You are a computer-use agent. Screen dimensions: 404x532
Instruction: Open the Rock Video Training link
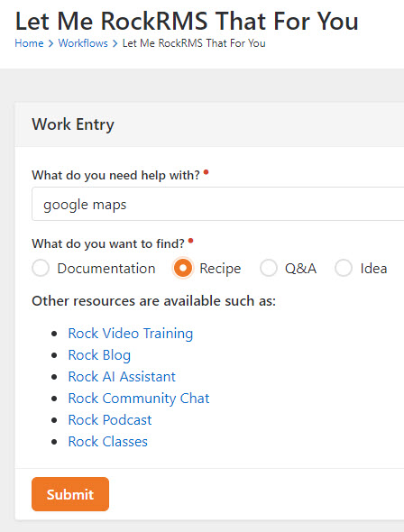[x=131, y=334]
